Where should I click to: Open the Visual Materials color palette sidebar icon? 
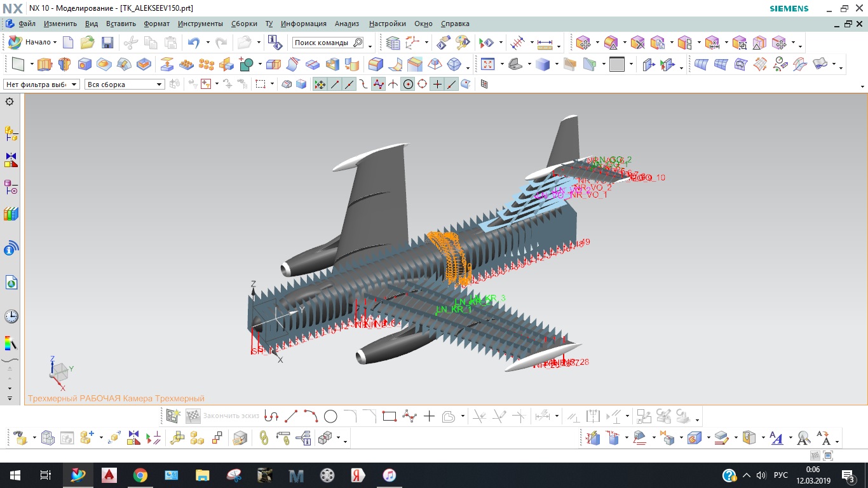point(11,344)
